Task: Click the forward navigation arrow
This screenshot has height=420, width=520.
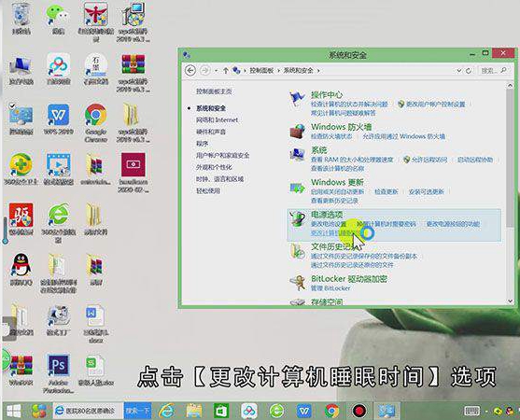Action: (205, 71)
